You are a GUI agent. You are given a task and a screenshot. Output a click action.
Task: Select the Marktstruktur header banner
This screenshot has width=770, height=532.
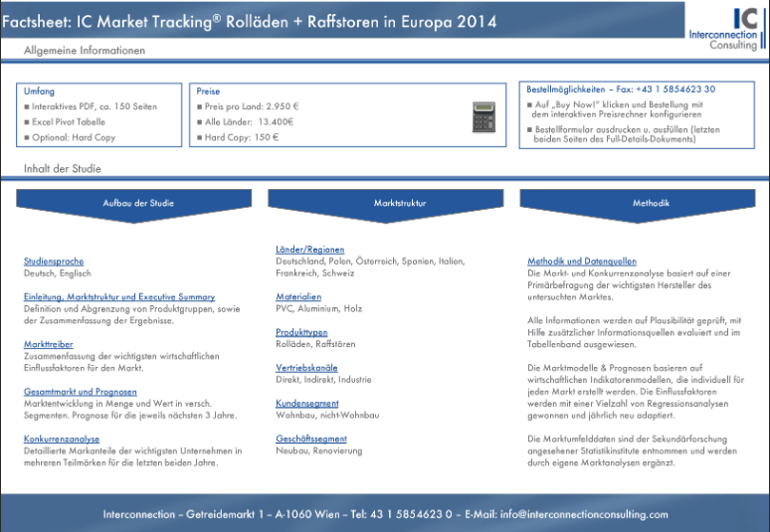click(x=400, y=203)
